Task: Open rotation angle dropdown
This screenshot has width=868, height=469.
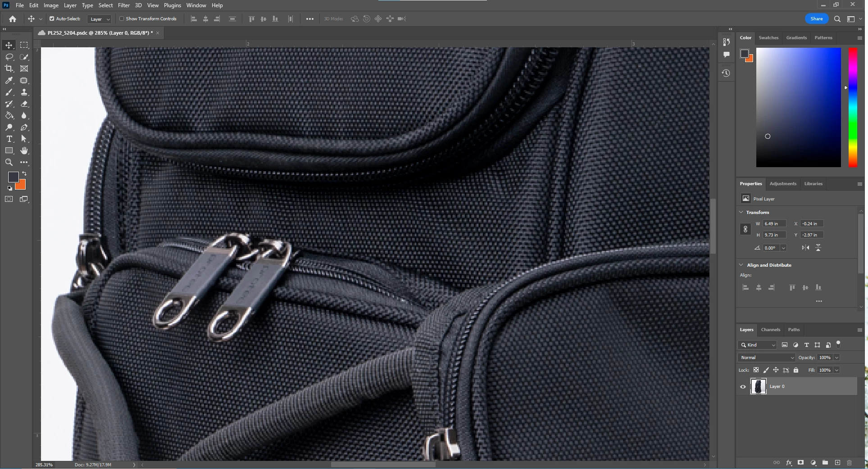Action: tap(783, 248)
